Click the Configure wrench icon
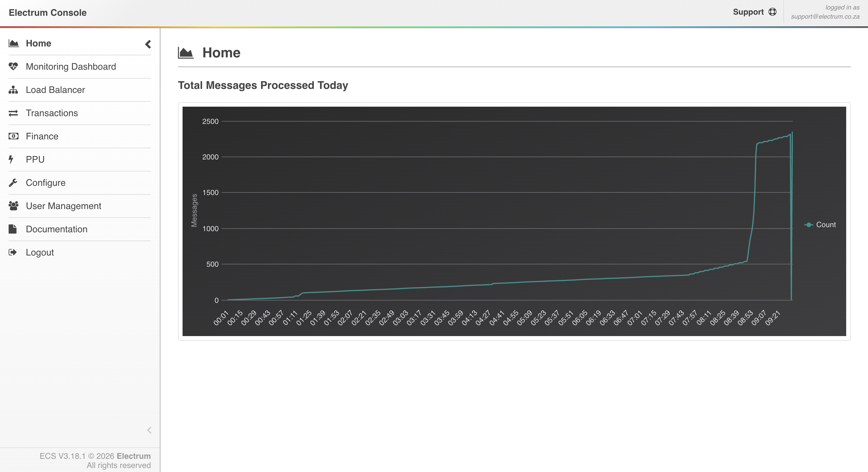Viewport: 868px width, 472px height. 13,182
